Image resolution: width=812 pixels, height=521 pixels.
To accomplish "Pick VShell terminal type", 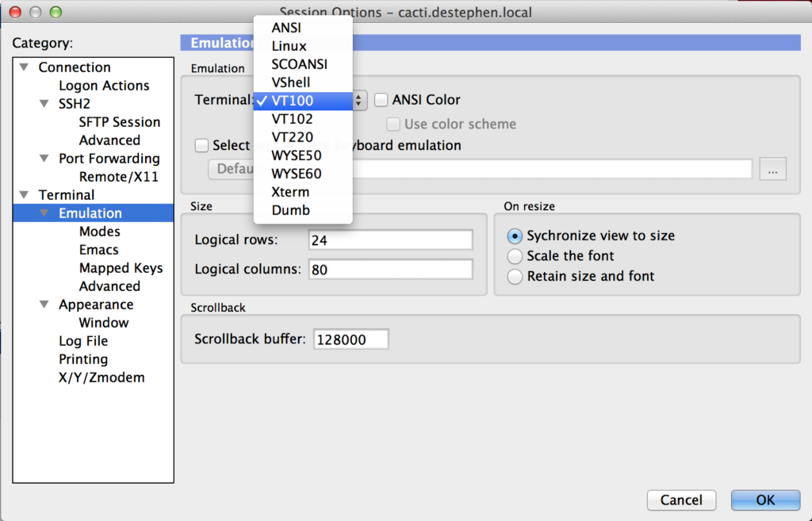I will [x=303, y=82].
